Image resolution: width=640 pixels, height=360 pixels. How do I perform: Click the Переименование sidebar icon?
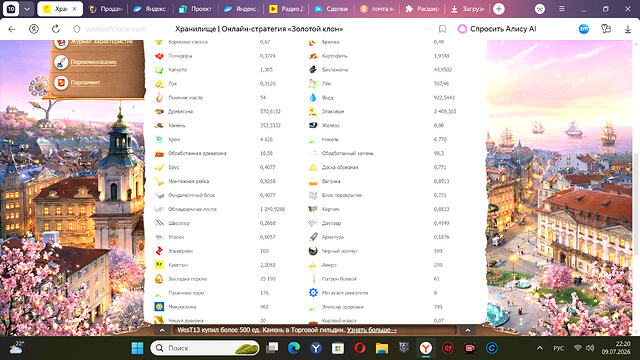click(61, 62)
